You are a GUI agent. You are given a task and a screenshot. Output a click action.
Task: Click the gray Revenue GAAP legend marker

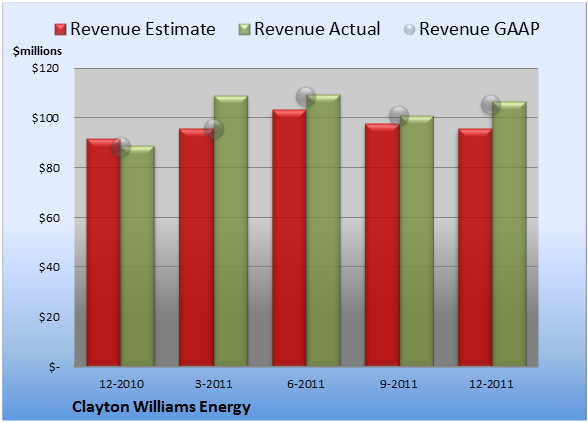(410, 30)
